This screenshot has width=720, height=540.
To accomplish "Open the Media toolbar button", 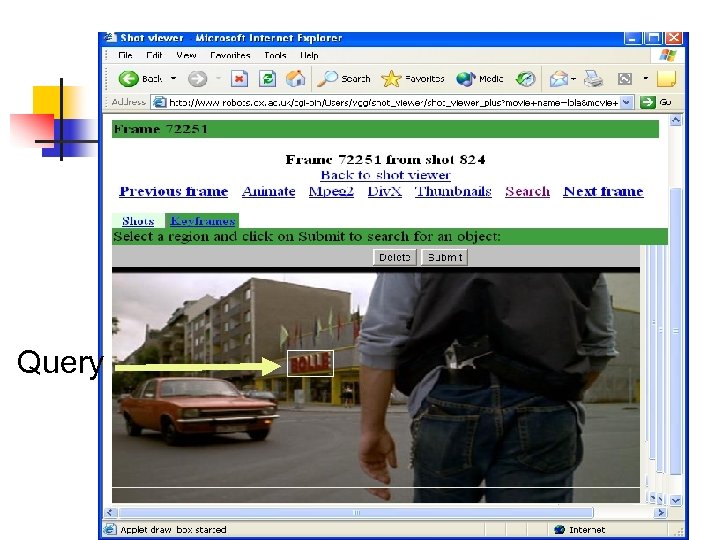I will [480, 79].
